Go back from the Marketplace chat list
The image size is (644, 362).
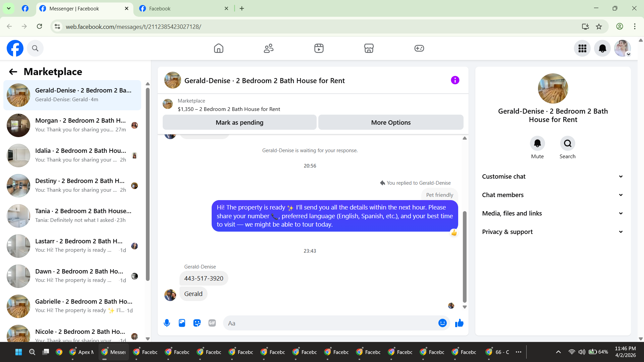click(13, 72)
